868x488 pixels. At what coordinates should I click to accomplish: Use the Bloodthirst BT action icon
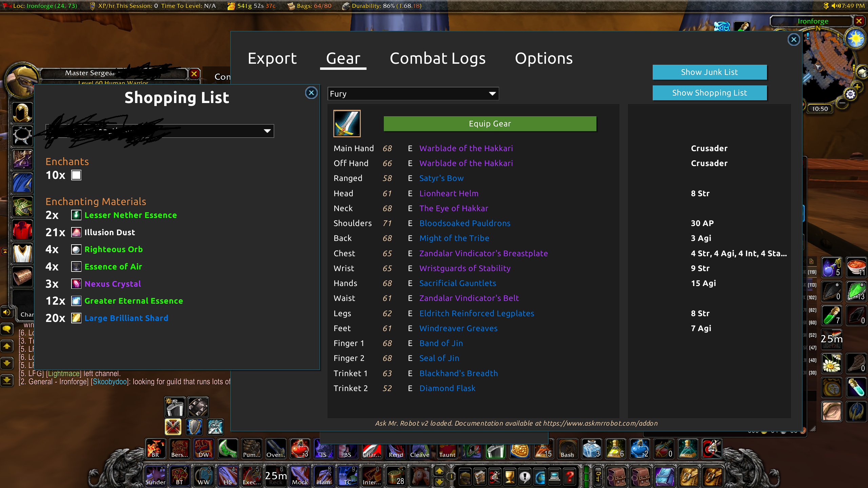pos(180,476)
